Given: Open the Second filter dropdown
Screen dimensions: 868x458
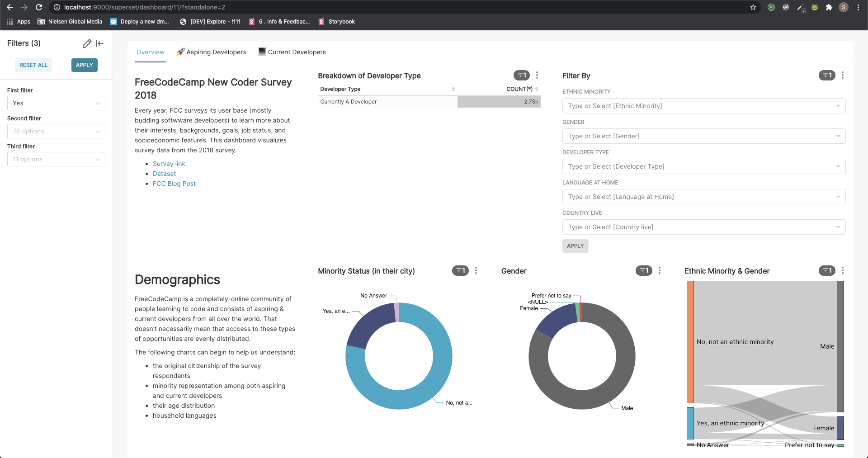Looking at the screenshot, I should pyautogui.click(x=56, y=131).
